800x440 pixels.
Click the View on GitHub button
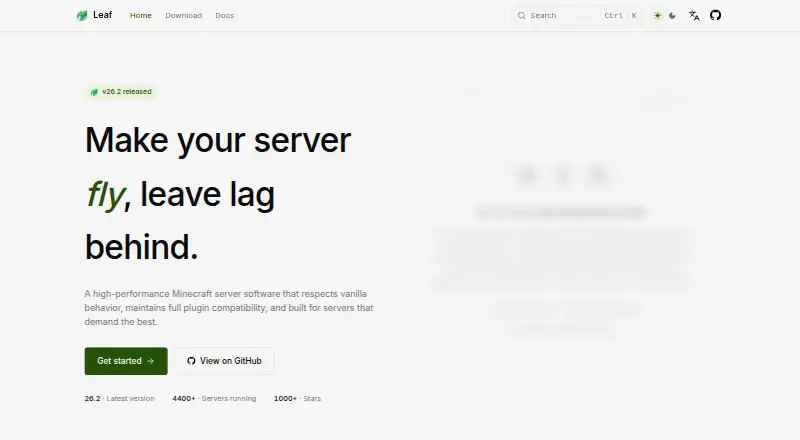point(224,361)
